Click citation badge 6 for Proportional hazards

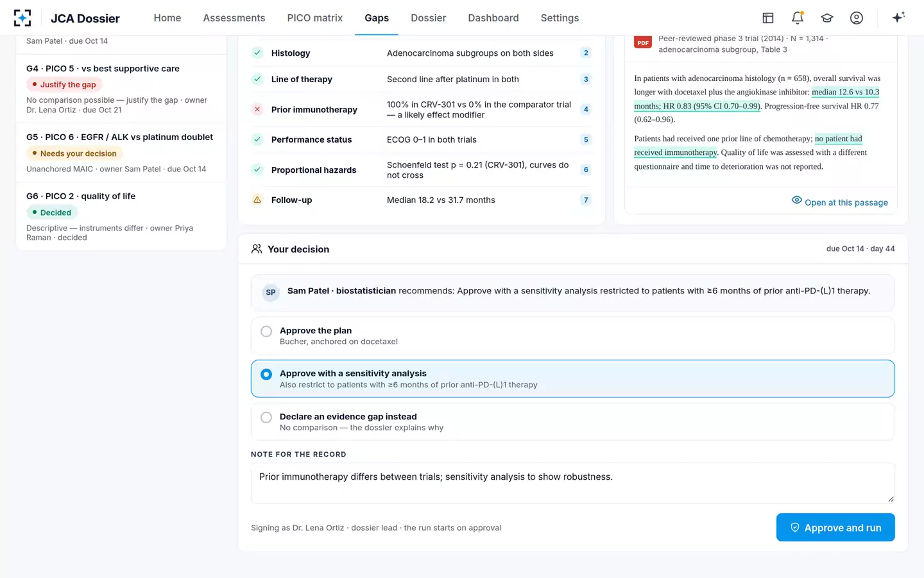(x=586, y=170)
